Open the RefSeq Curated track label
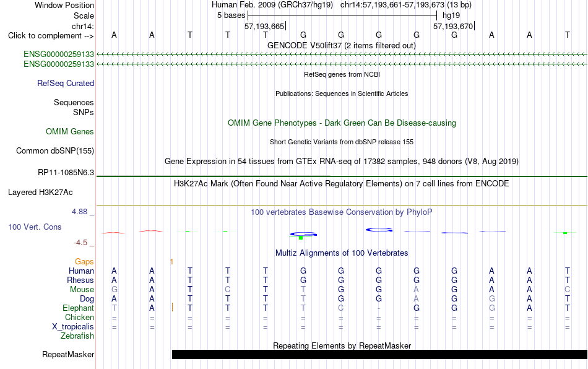The image size is (588, 369). pyautogui.click(x=66, y=83)
